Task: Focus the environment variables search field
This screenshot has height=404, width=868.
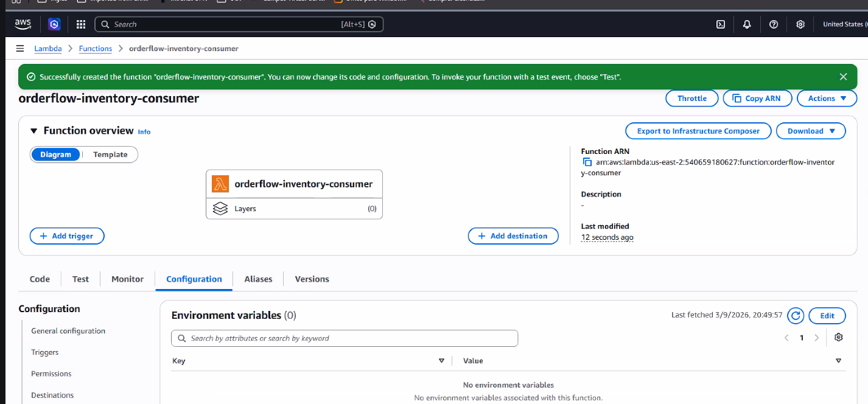Action: coord(345,338)
